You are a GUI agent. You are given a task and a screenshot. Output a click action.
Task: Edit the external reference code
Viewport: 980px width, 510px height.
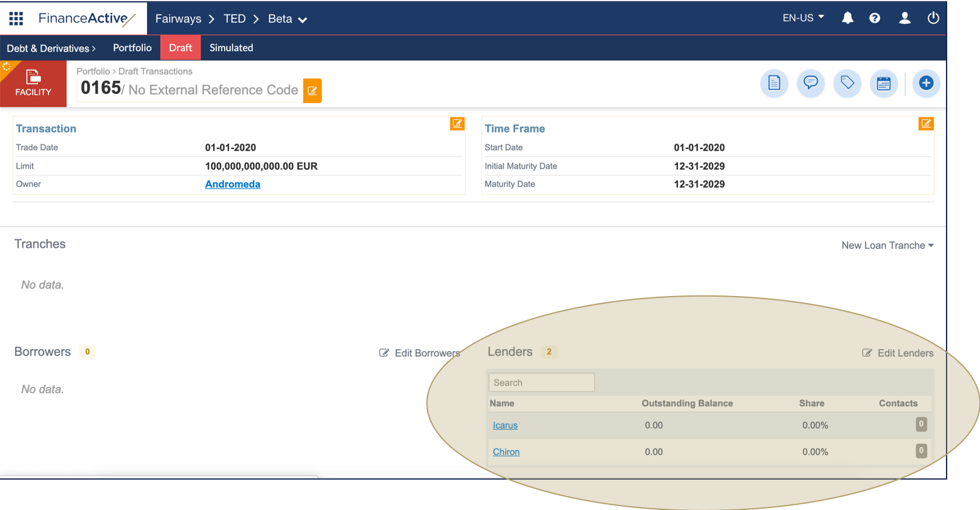(312, 91)
